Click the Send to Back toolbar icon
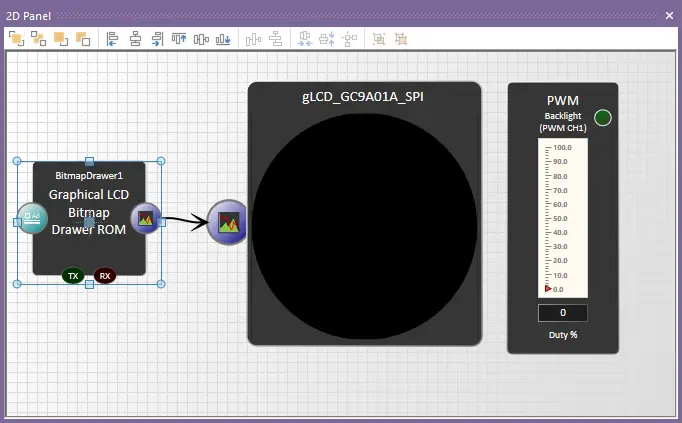 38,39
